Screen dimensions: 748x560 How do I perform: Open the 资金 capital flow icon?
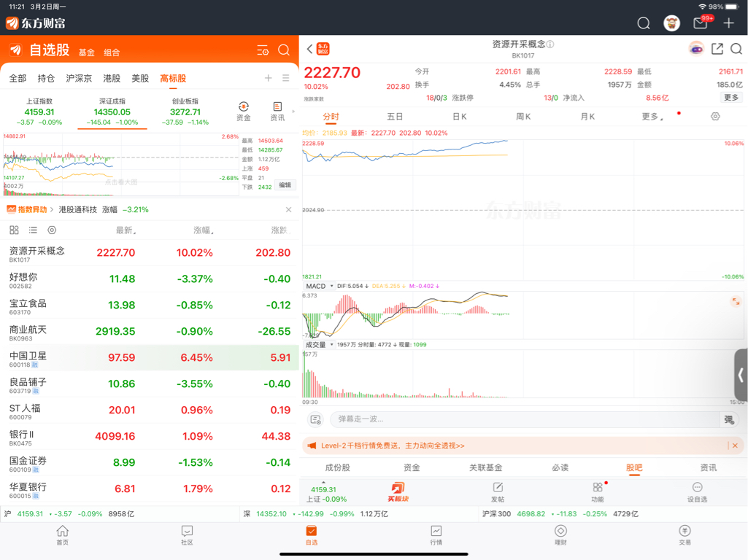[243, 111]
